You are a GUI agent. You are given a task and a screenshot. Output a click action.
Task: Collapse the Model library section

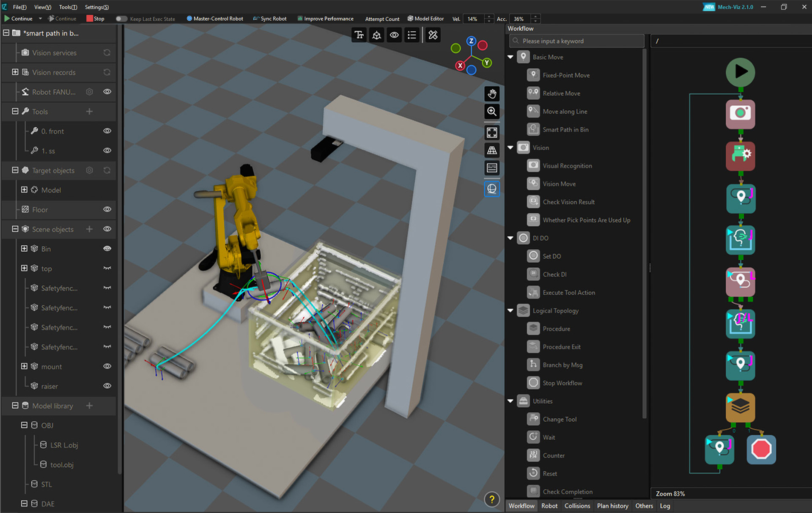[15, 406]
